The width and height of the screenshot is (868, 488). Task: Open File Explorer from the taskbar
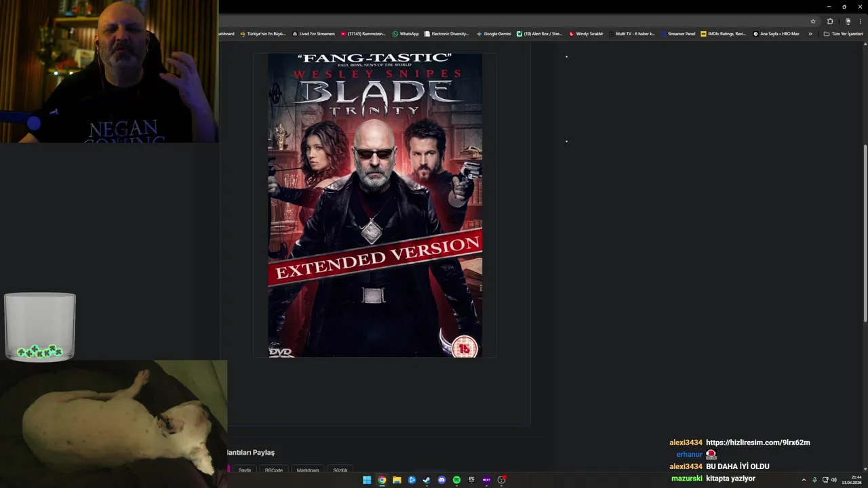(x=397, y=480)
